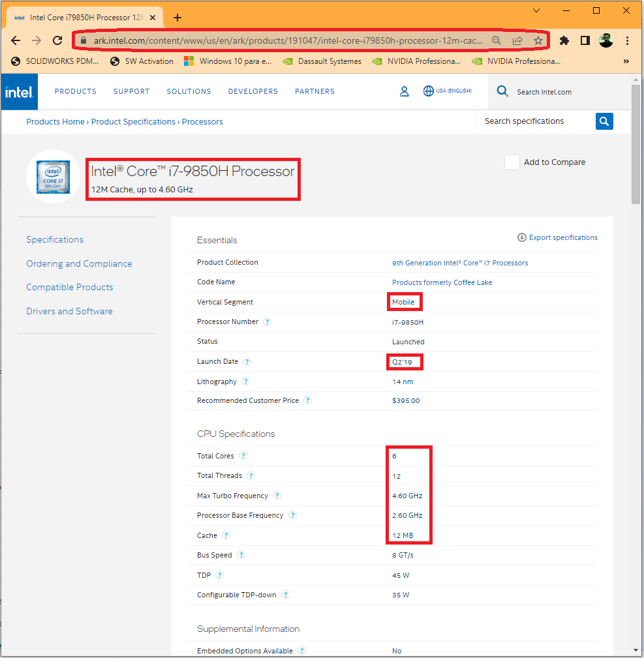Share this page from the address bar

517,40
